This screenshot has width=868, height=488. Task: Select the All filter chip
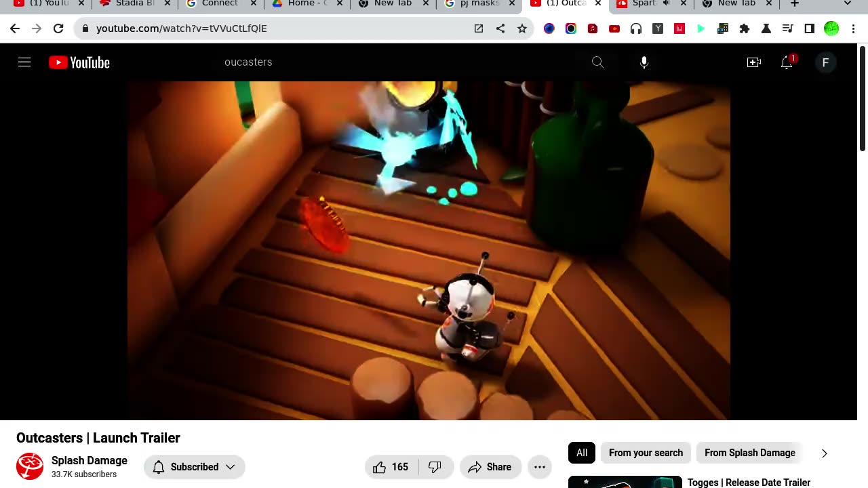[582, 453]
